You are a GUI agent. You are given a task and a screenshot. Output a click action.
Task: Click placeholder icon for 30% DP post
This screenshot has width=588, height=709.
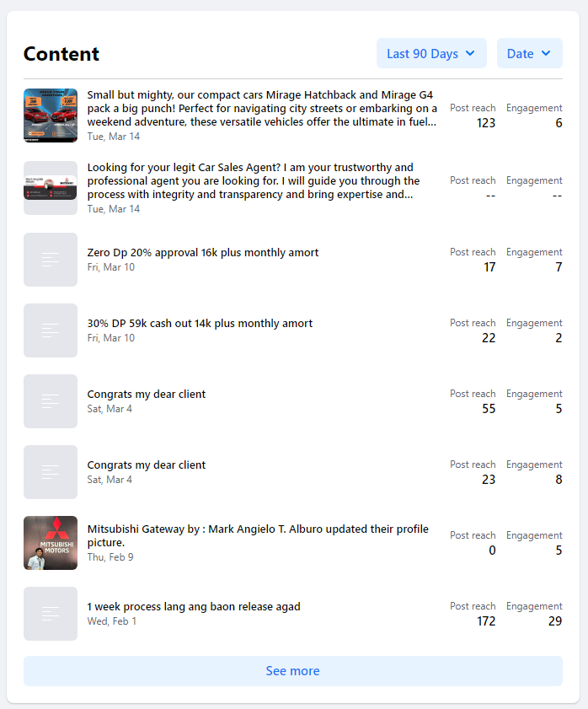pyautogui.click(x=51, y=330)
